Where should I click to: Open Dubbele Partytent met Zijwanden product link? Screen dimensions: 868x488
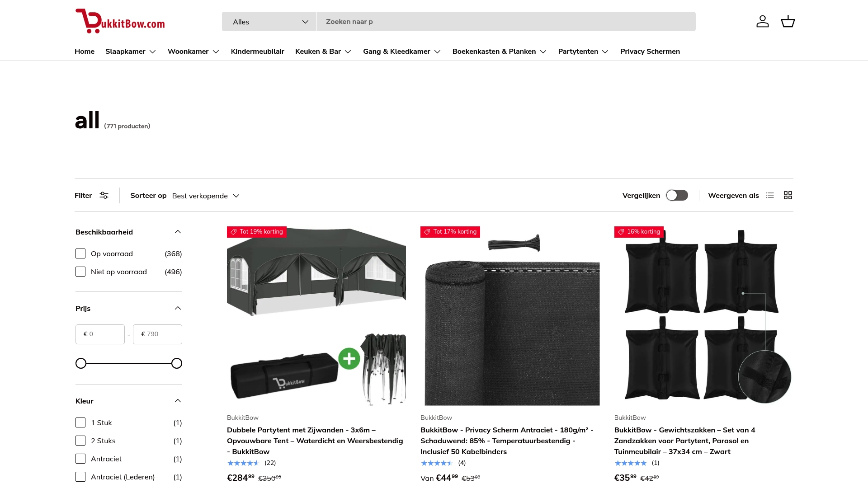pos(316,441)
